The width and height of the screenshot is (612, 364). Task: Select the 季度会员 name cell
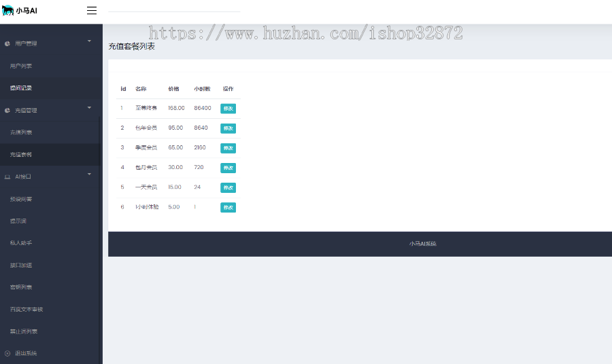(146, 147)
